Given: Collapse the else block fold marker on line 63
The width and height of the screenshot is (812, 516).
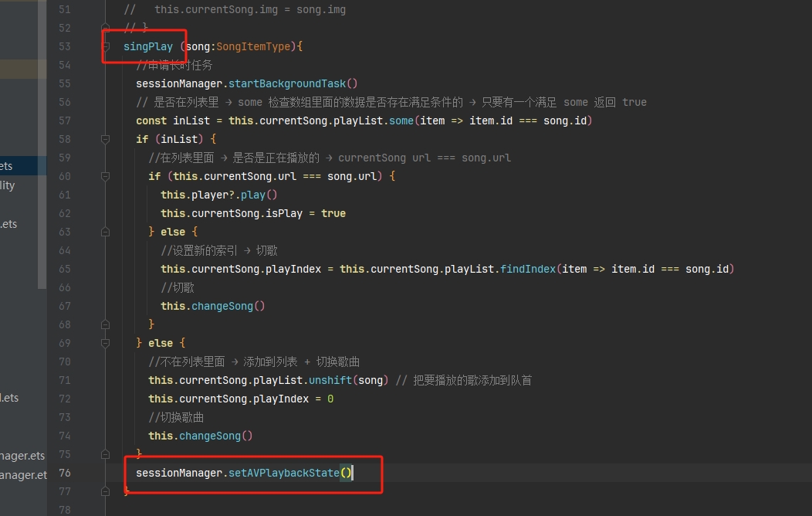Looking at the screenshot, I should click(106, 232).
